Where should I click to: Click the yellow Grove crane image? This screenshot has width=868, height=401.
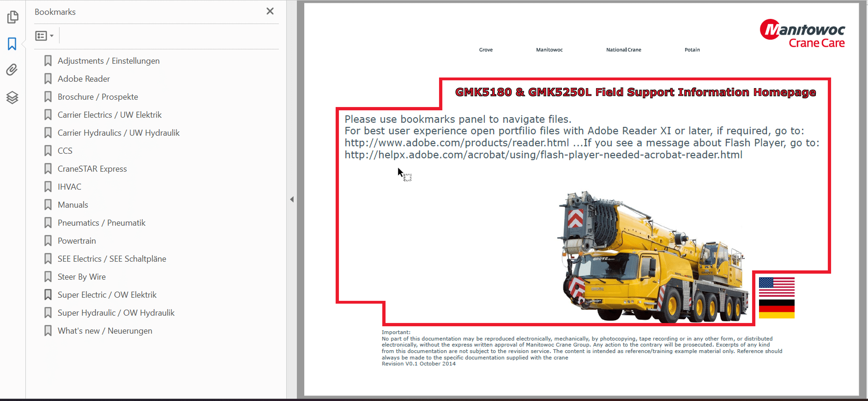(653, 257)
